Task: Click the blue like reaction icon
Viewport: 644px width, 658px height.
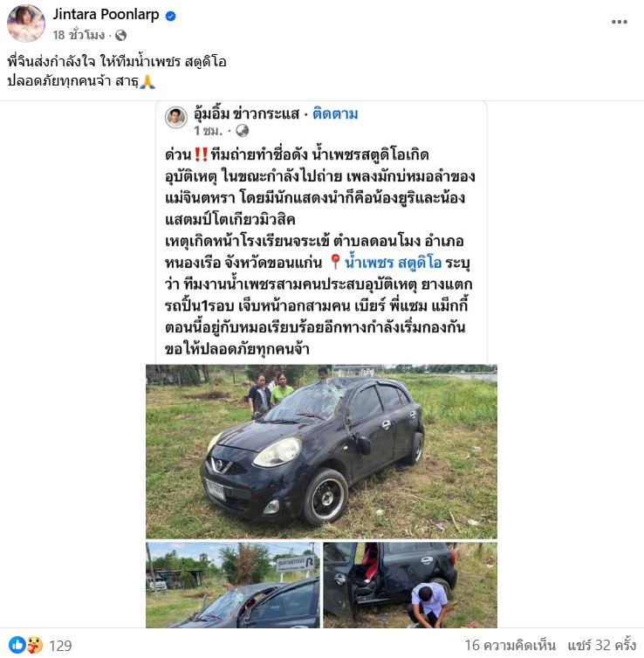Action: [17, 645]
